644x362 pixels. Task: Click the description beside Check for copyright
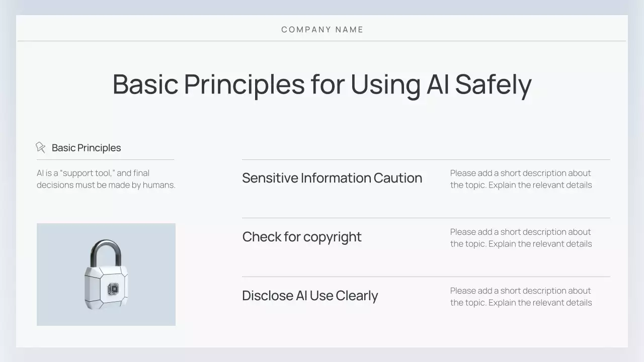click(521, 238)
